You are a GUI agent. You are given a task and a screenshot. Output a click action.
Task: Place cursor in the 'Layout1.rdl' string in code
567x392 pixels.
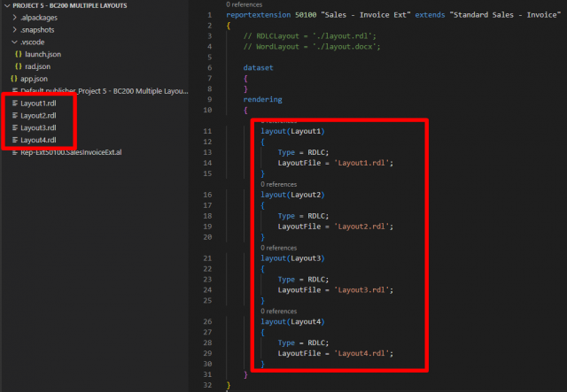[x=361, y=163]
